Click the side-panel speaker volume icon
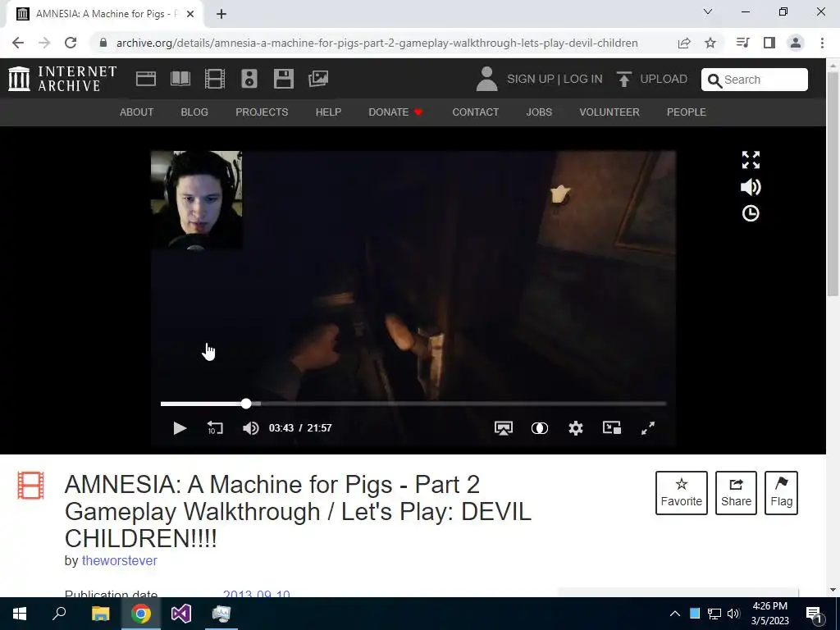 click(x=751, y=187)
